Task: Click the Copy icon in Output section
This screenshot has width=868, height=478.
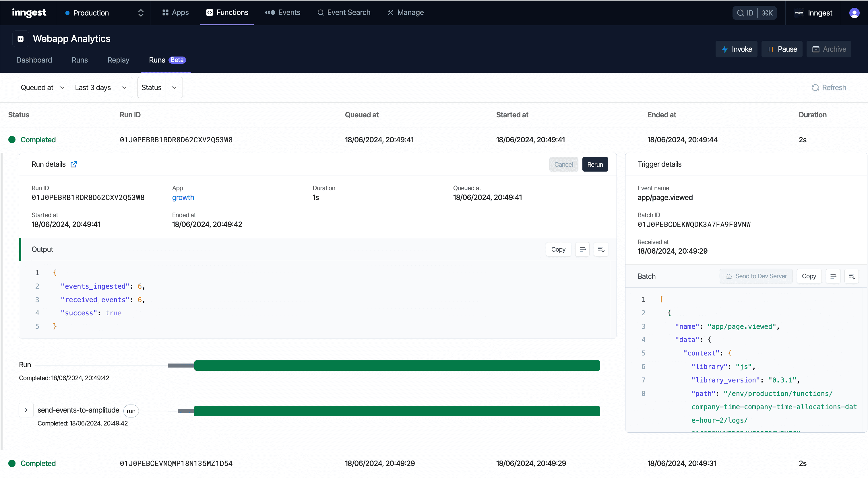Action: point(557,249)
